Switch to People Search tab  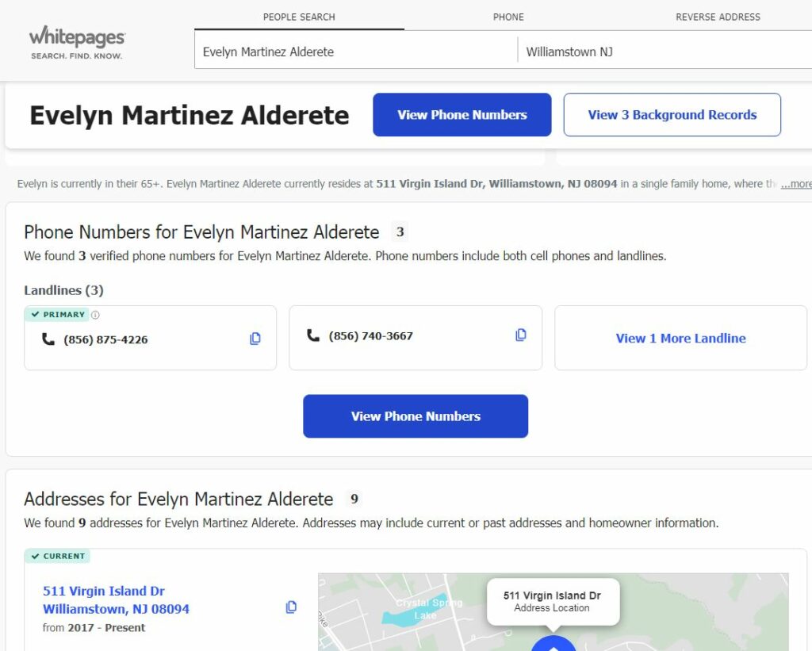pos(299,17)
